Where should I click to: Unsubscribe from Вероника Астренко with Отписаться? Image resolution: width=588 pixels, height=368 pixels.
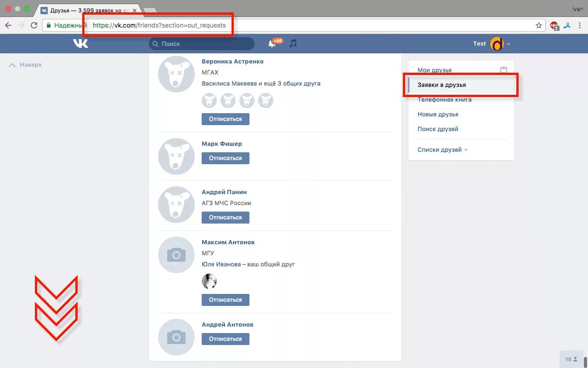[x=225, y=119]
